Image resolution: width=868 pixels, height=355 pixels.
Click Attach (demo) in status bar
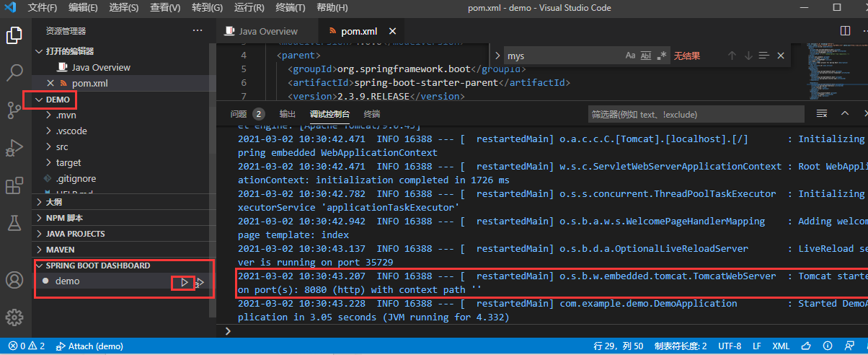[x=89, y=346]
